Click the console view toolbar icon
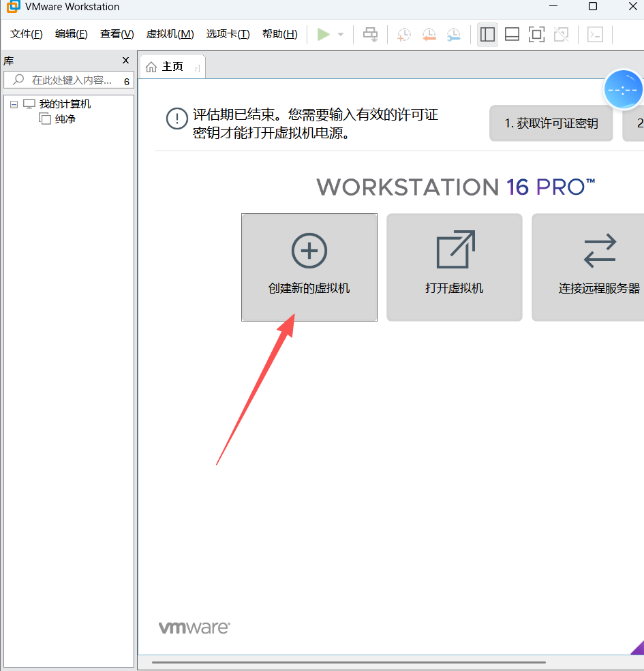 (x=595, y=34)
